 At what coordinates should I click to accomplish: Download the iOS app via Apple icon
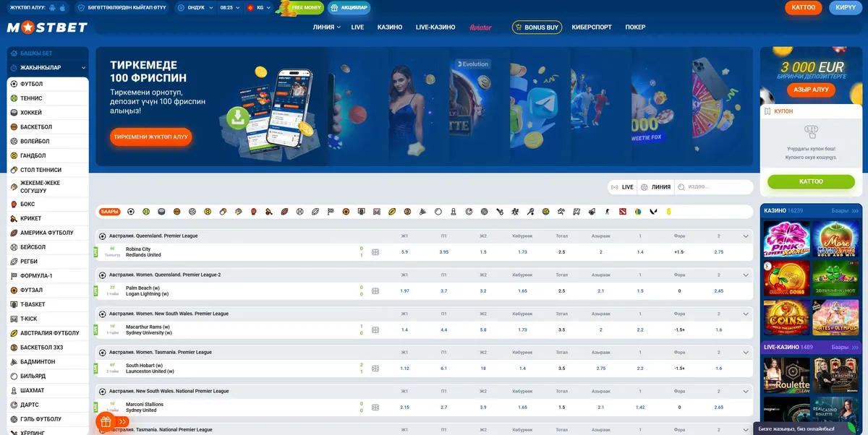click(63, 7)
